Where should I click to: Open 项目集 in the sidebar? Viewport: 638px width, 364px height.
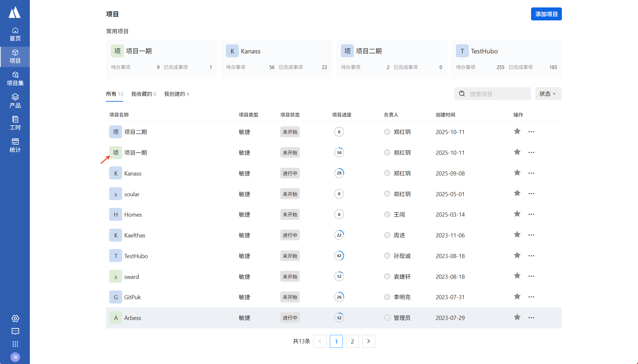coord(15,79)
